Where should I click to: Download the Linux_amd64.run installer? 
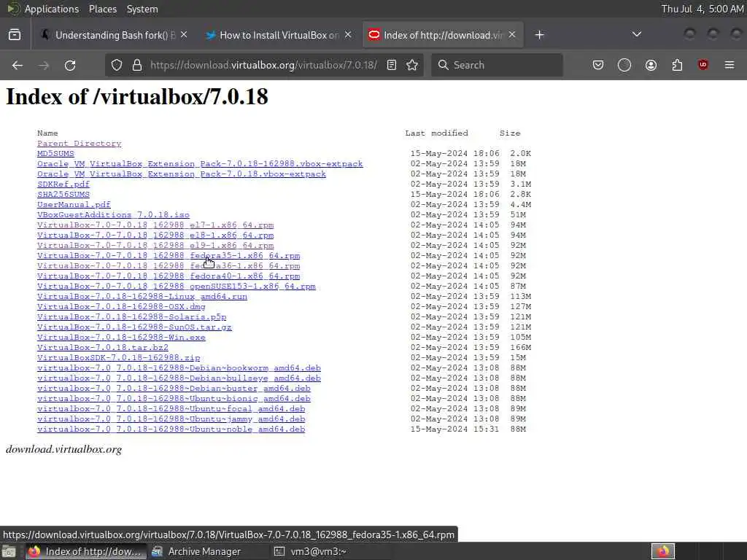click(x=142, y=297)
